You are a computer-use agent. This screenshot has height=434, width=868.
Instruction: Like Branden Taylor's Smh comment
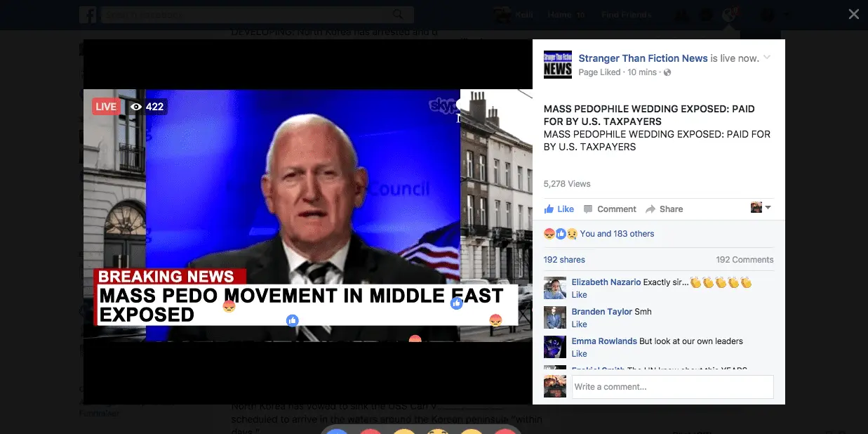(579, 324)
